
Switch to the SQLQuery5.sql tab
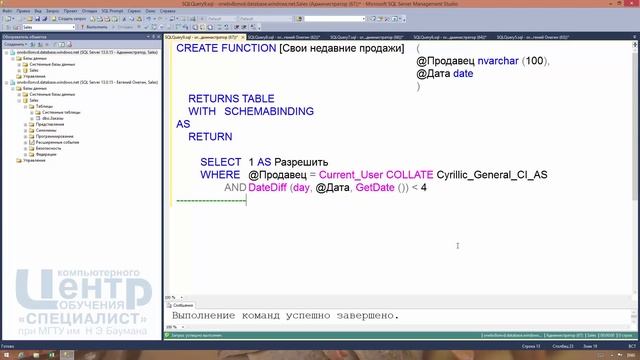[533, 37]
